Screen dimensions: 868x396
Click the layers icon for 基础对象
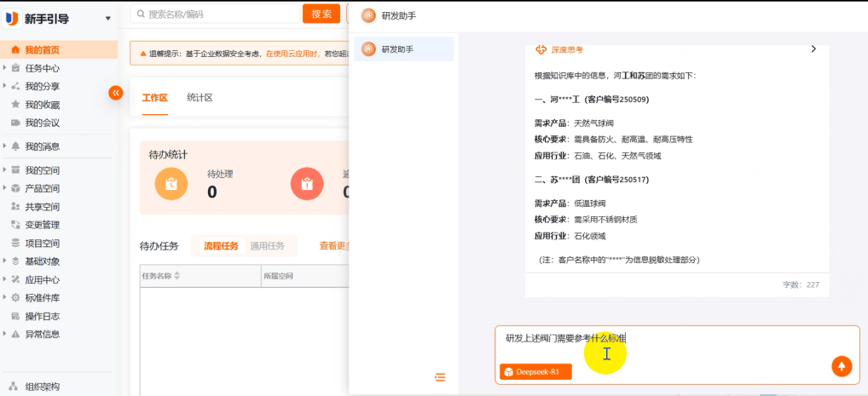[x=15, y=261]
